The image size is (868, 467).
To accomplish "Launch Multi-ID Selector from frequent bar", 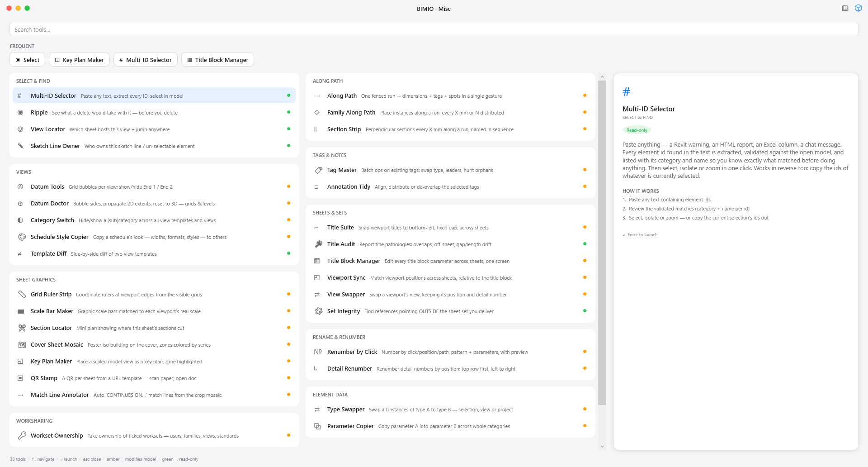I will (145, 60).
